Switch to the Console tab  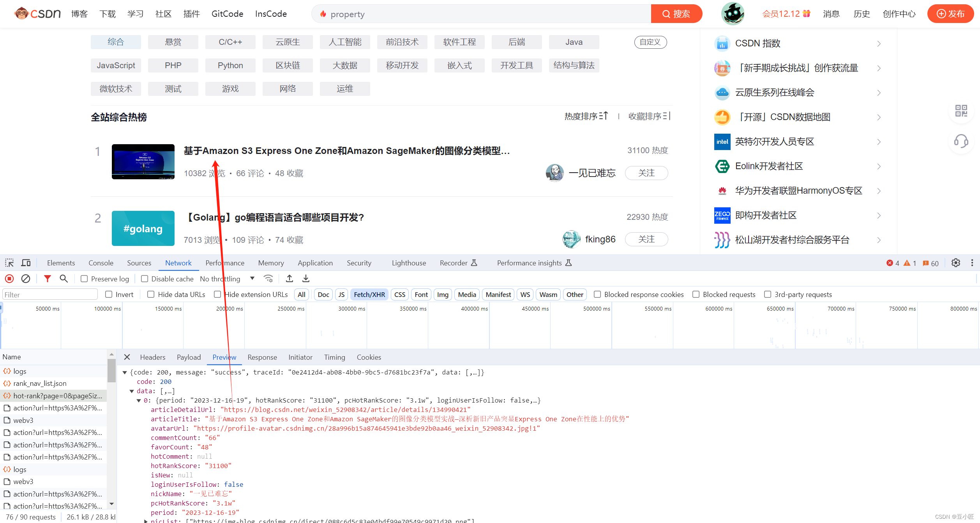click(x=101, y=263)
